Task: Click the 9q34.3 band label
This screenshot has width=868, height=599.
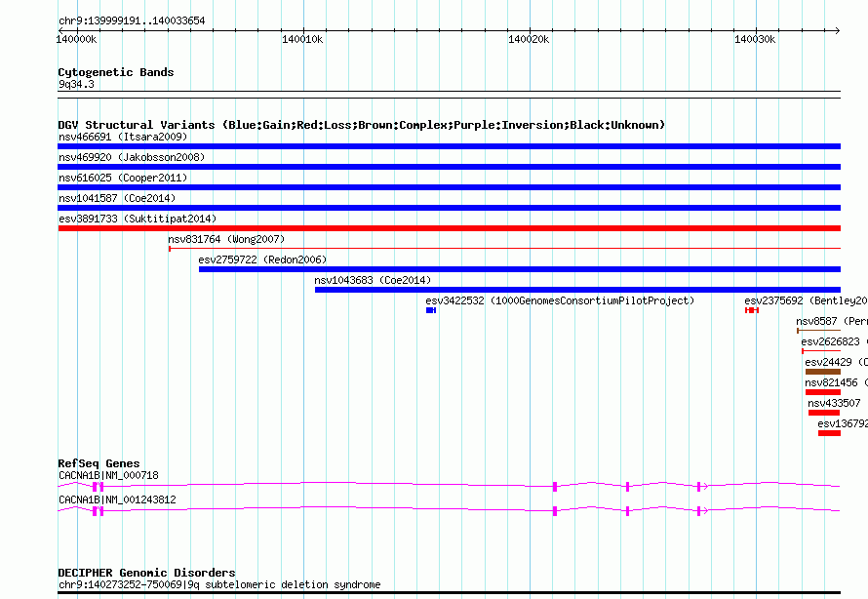Action: click(x=76, y=84)
